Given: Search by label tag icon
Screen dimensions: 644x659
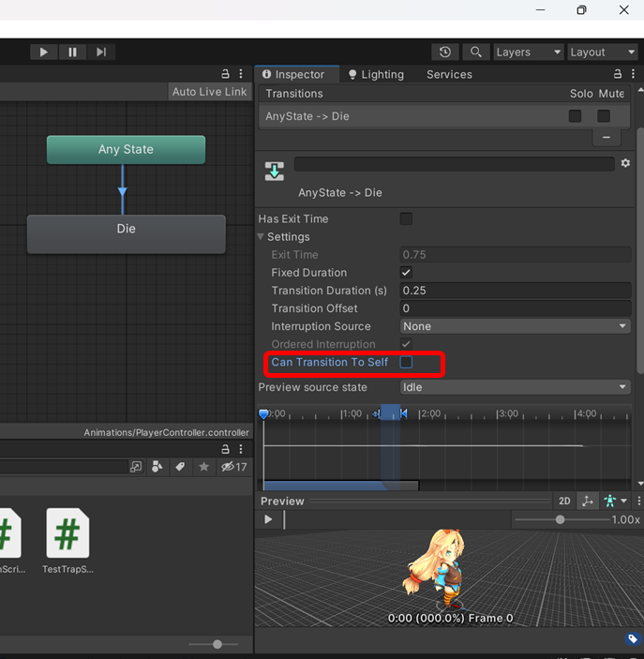Looking at the screenshot, I should tap(180, 467).
